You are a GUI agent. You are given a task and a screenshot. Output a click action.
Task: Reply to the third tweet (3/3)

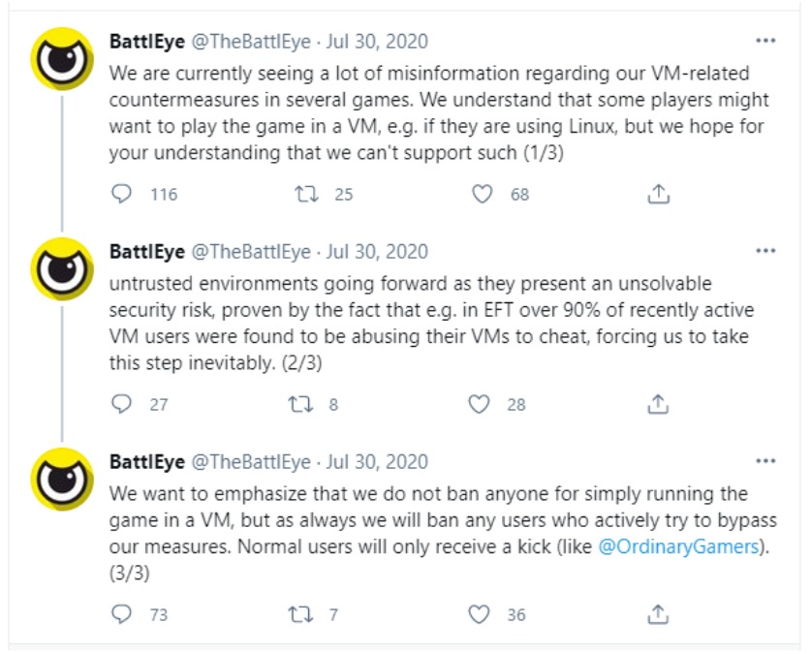tap(121, 614)
